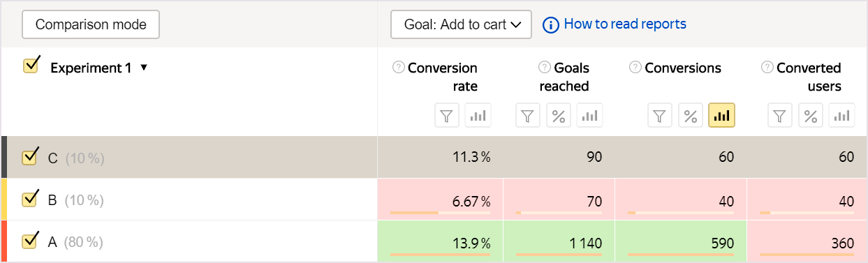Toggle variant A checkbox
Image resolution: width=868 pixels, height=263 pixels.
click(x=30, y=240)
